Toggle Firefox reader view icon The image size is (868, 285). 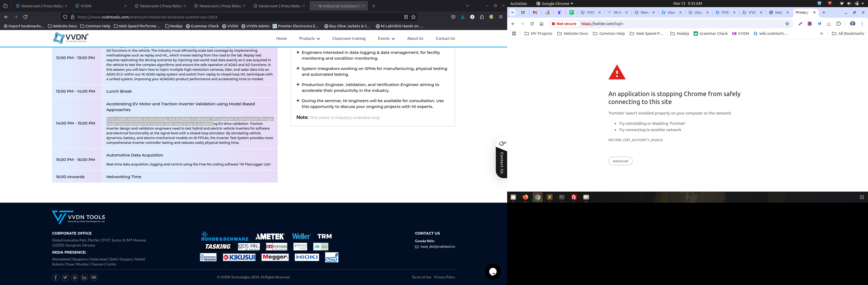(x=406, y=17)
